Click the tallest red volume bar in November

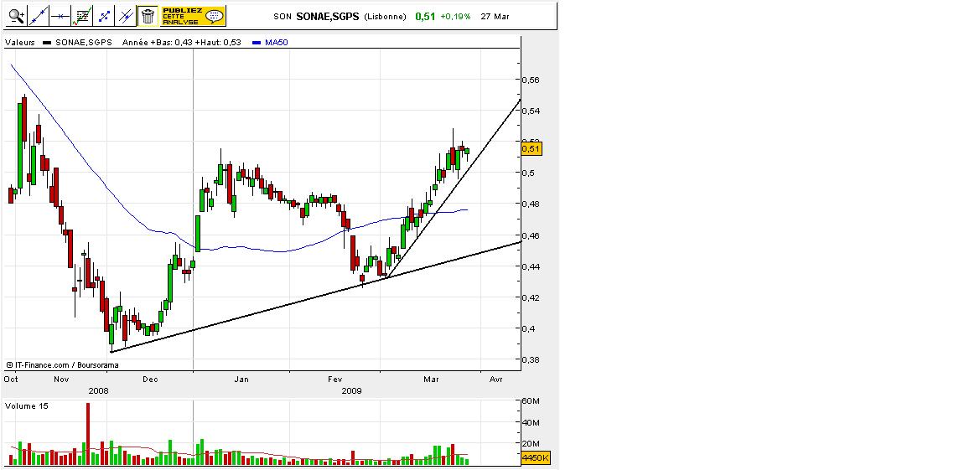tap(88, 434)
